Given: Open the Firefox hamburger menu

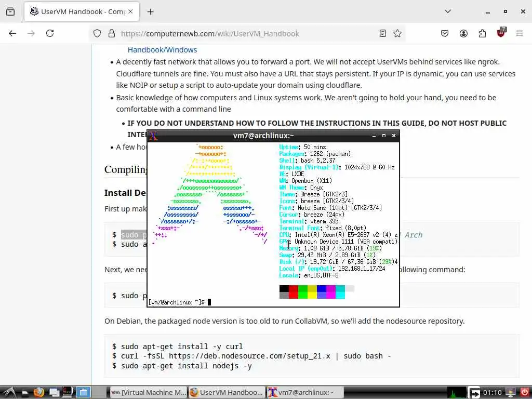Looking at the screenshot, I should [x=520, y=33].
